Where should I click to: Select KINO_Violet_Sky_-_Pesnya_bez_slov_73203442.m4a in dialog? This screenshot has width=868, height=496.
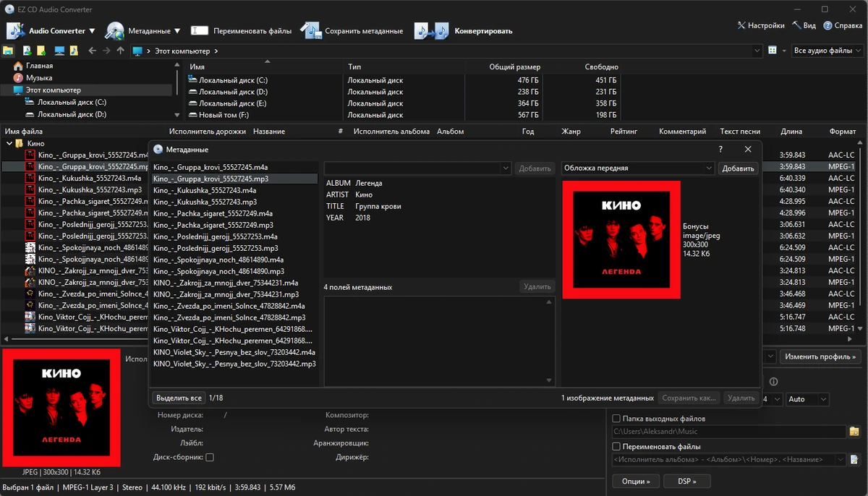pyautogui.click(x=234, y=352)
